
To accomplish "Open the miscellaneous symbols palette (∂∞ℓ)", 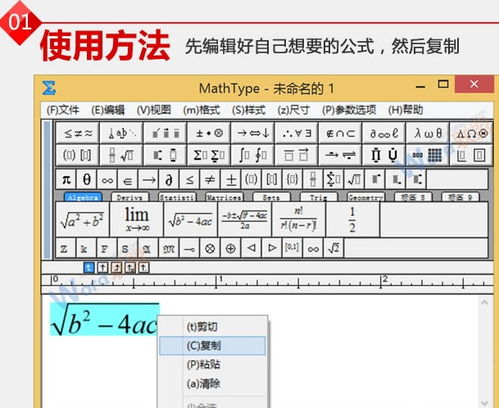I will click(384, 133).
